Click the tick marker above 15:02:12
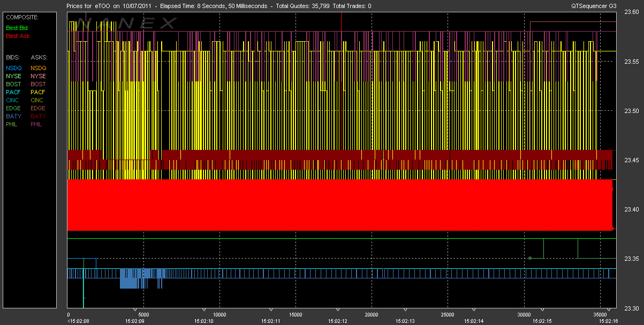The height and width of the screenshot is (325, 644). tap(338, 309)
